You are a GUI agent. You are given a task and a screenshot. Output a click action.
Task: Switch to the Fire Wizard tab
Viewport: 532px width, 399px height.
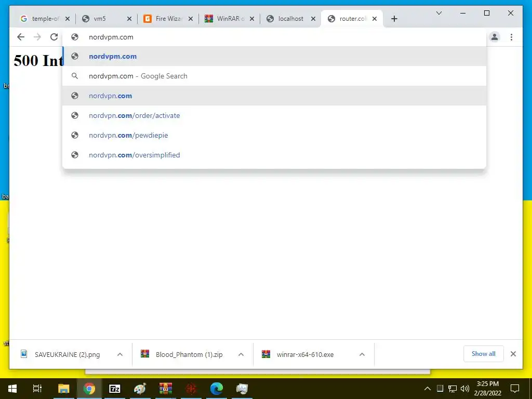(168, 19)
